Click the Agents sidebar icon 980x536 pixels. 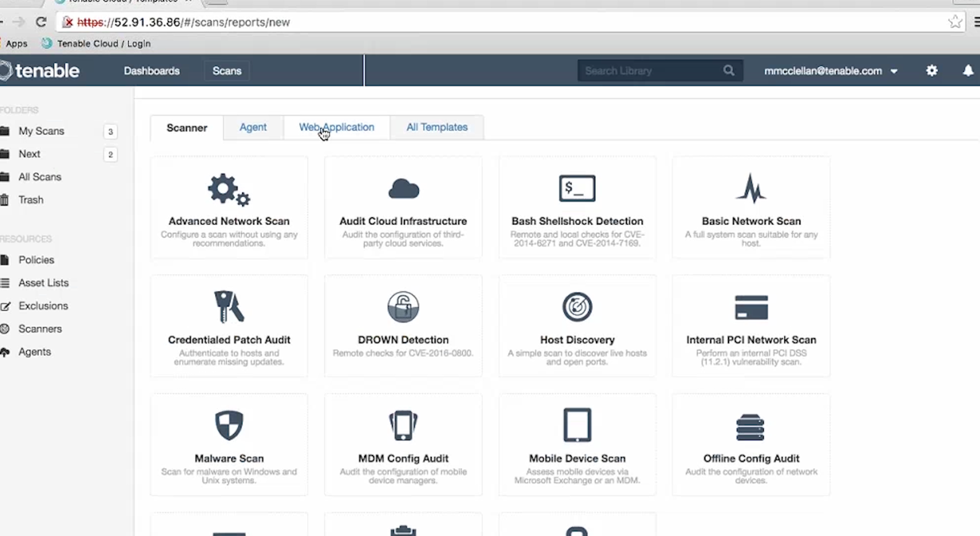(x=5, y=352)
